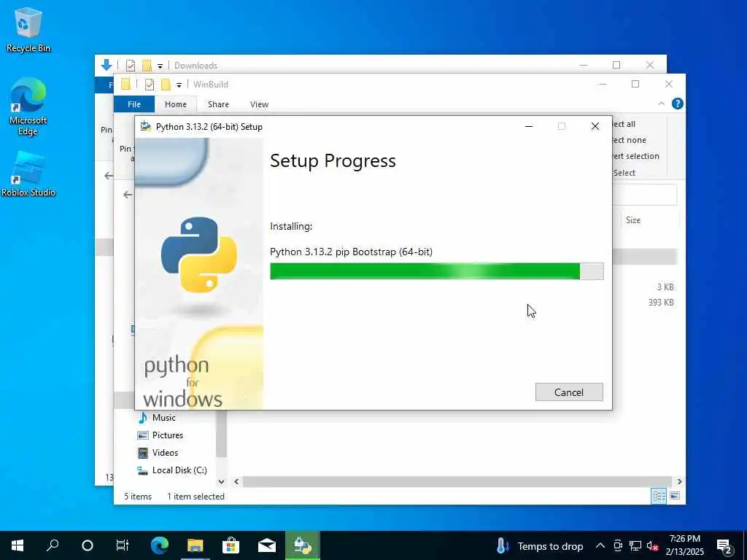Switch to the Home ribbon tab in WinBuild
The image size is (747, 560).
175,104
